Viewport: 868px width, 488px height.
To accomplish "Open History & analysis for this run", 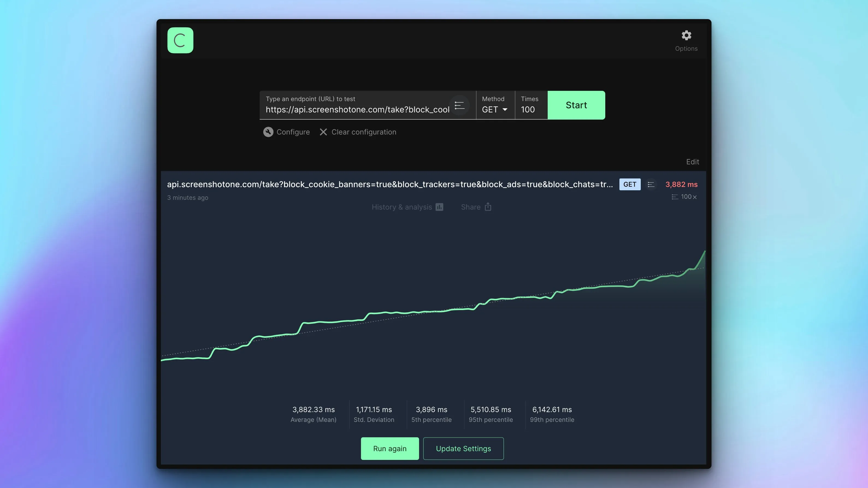I will [402, 207].
